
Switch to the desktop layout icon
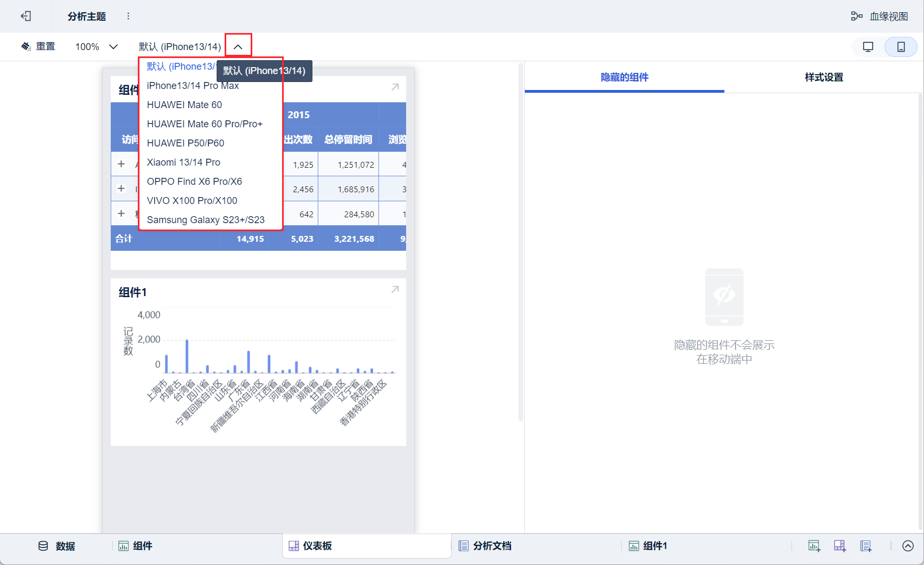868,47
